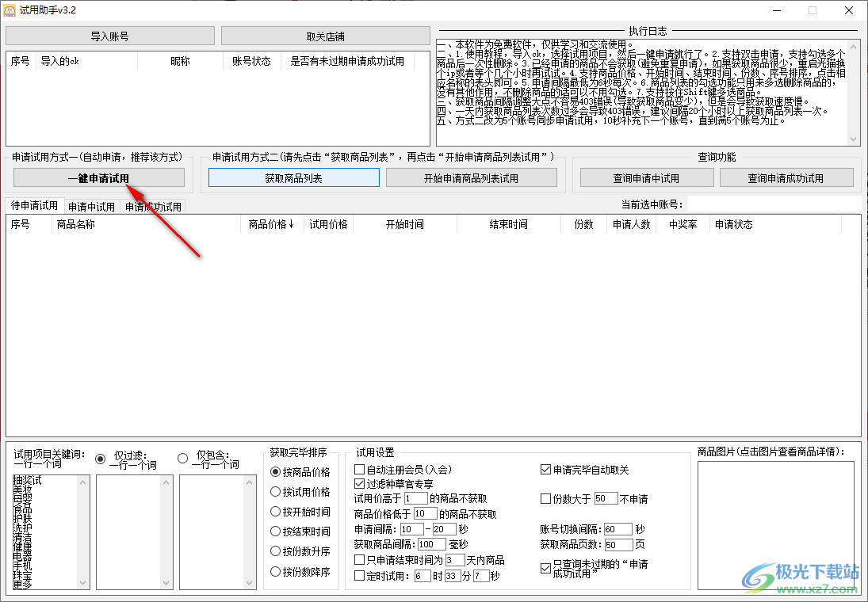Click 开始申请商品列表试用 button

coord(471,178)
